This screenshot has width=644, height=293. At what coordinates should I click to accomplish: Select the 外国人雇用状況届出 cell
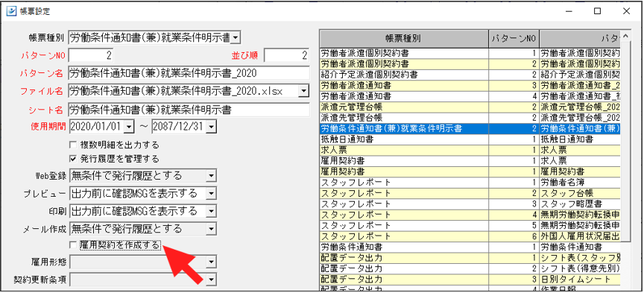580,236
